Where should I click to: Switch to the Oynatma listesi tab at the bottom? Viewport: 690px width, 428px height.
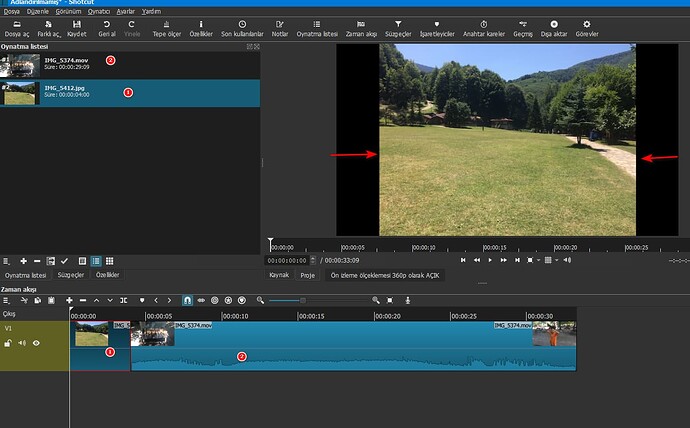[x=26, y=275]
